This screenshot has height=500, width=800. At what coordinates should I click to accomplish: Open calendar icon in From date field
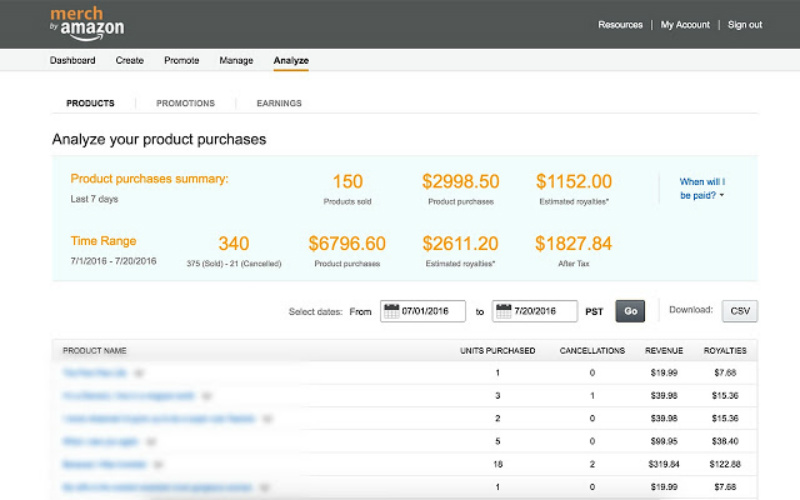click(x=391, y=311)
